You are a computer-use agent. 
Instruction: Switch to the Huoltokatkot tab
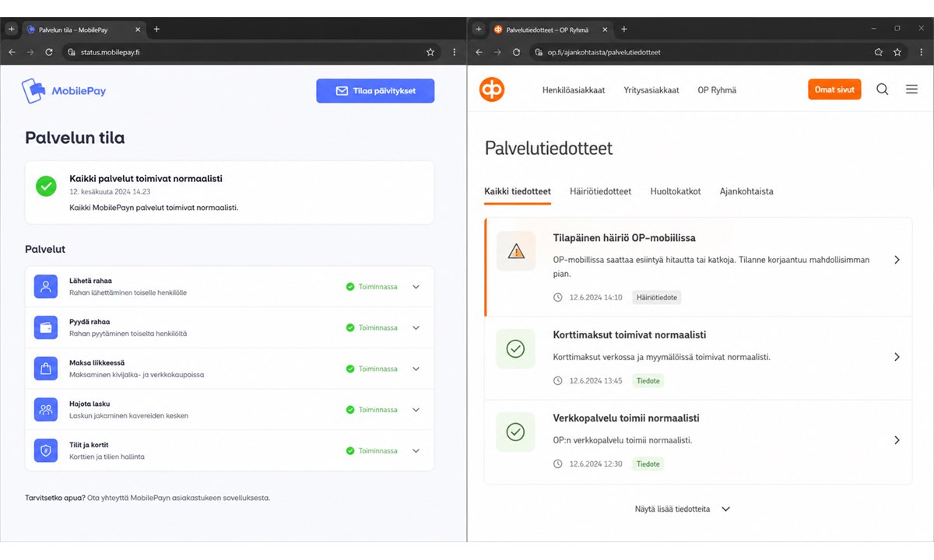point(676,191)
